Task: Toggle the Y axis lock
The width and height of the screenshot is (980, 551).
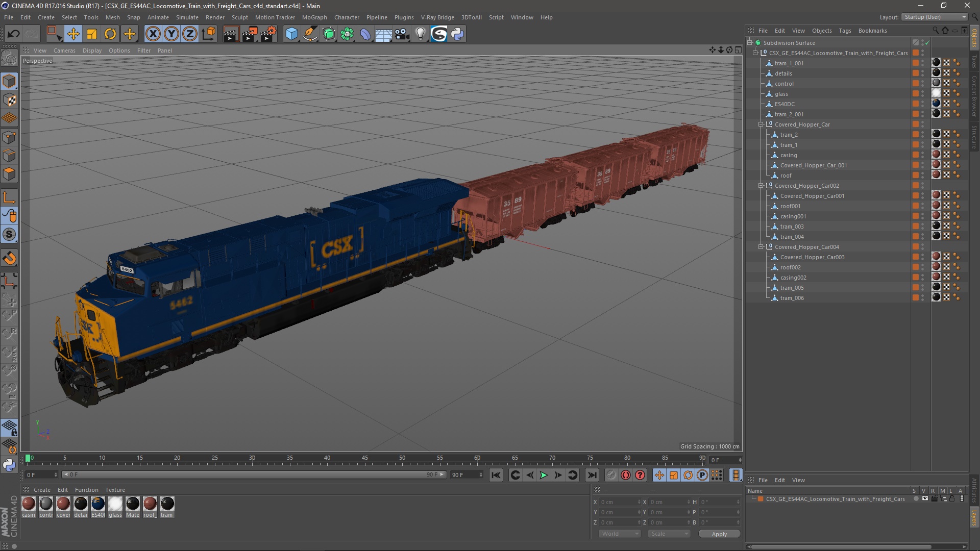Action: [171, 34]
